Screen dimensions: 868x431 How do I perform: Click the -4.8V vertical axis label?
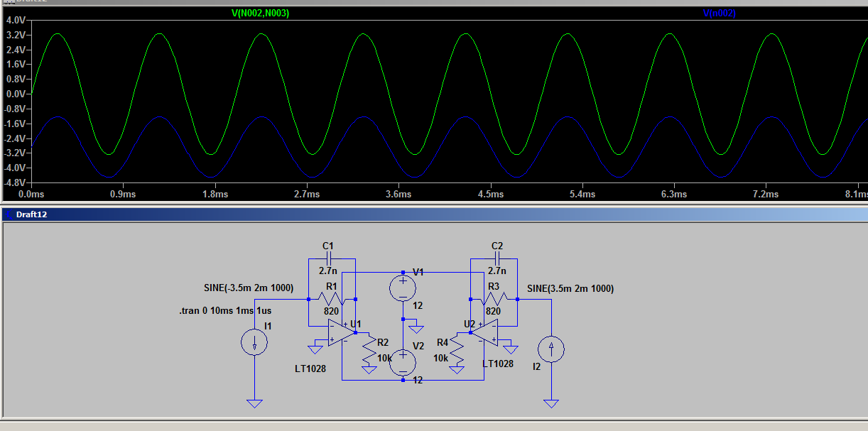(15, 182)
